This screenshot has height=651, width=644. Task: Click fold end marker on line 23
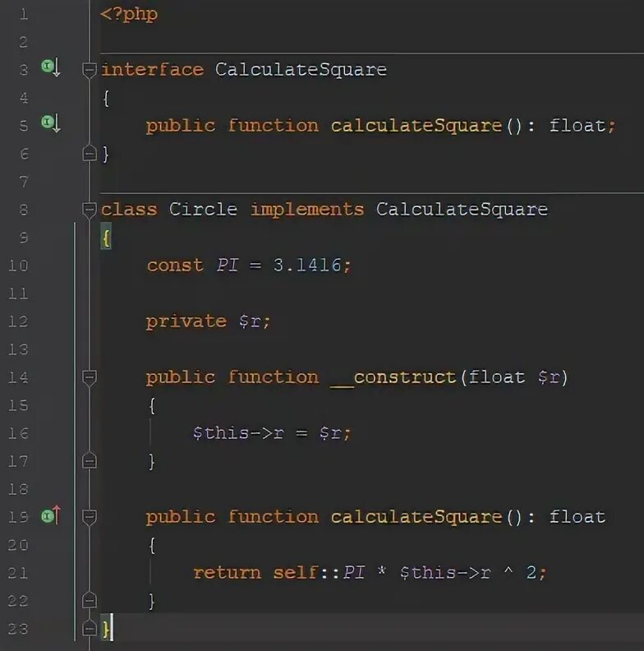(x=90, y=628)
